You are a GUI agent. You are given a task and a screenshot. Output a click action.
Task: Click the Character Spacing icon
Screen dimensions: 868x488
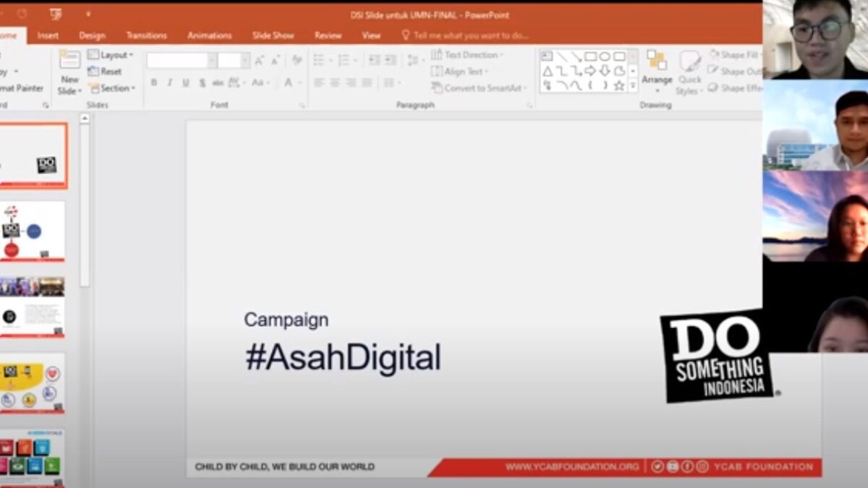(236, 83)
